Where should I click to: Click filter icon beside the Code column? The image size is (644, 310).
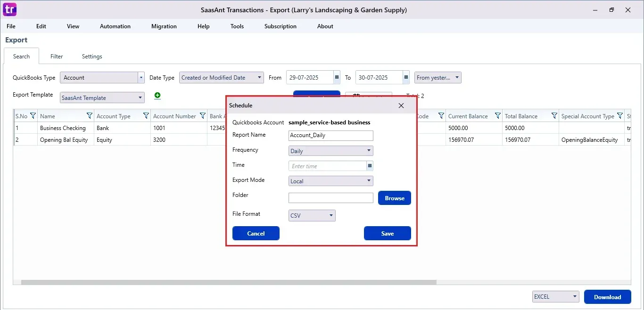(x=441, y=116)
